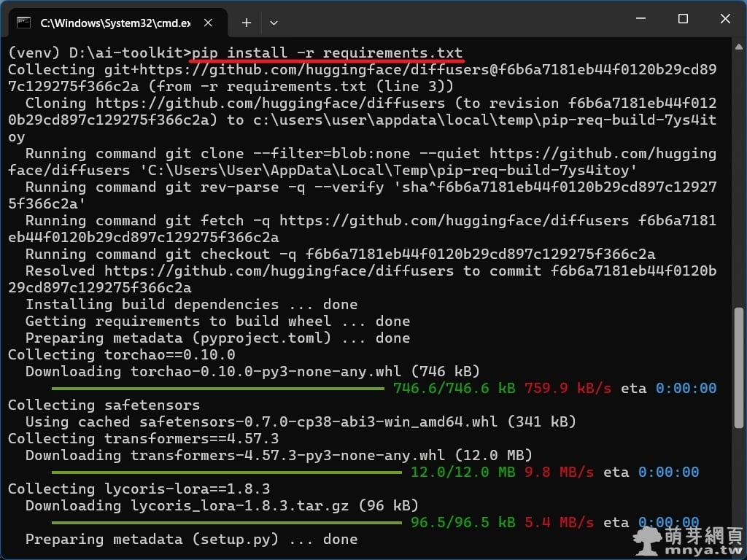Close the cmd.exe terminal tab
This screenshot has height=560, width=747.
209,23
